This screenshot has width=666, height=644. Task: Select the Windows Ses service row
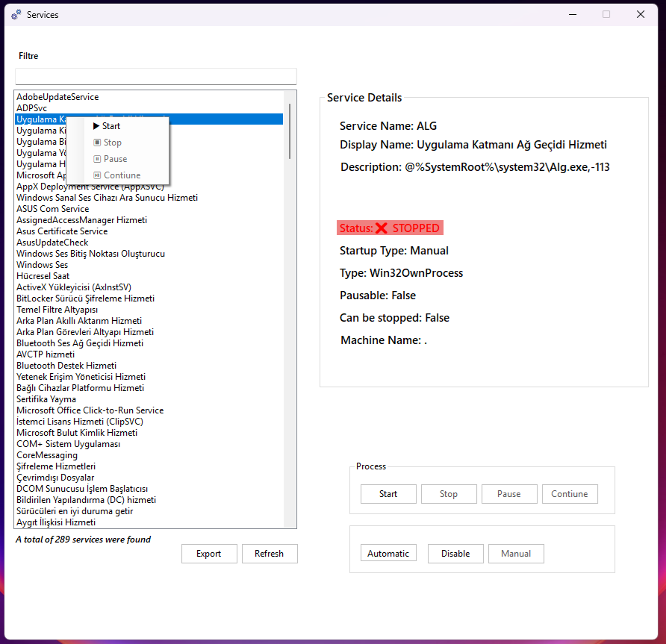click(149, 265)
